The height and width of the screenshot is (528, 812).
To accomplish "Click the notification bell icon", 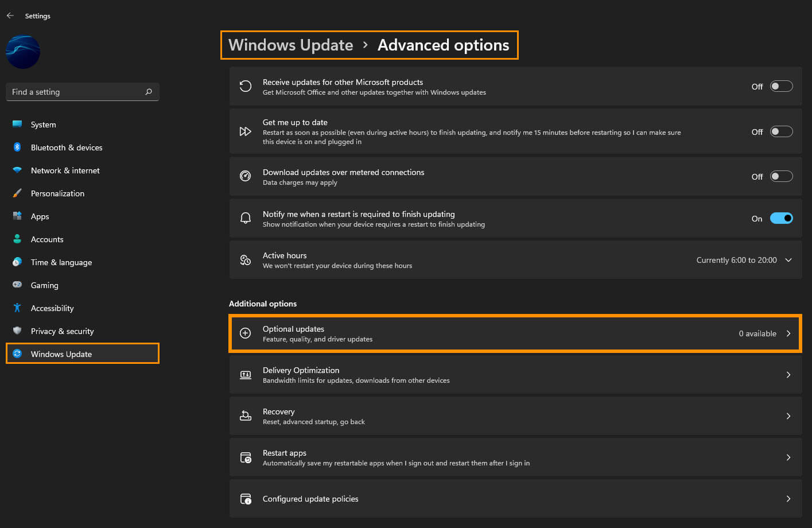I will click(x=245, y=218).
